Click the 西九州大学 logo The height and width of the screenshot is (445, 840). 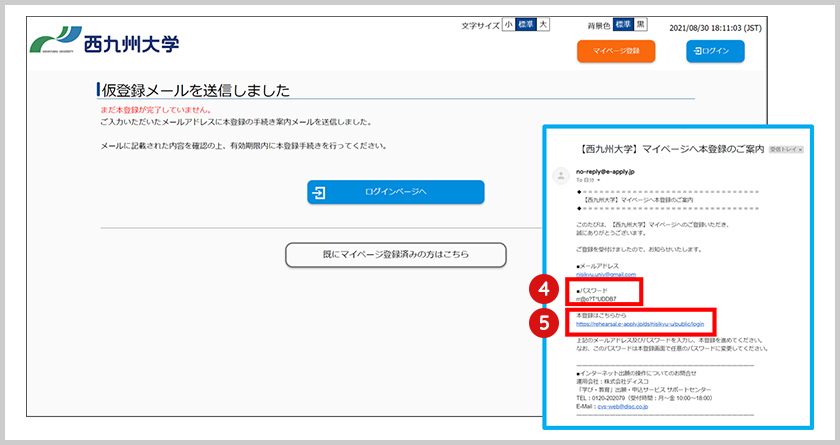104,40
